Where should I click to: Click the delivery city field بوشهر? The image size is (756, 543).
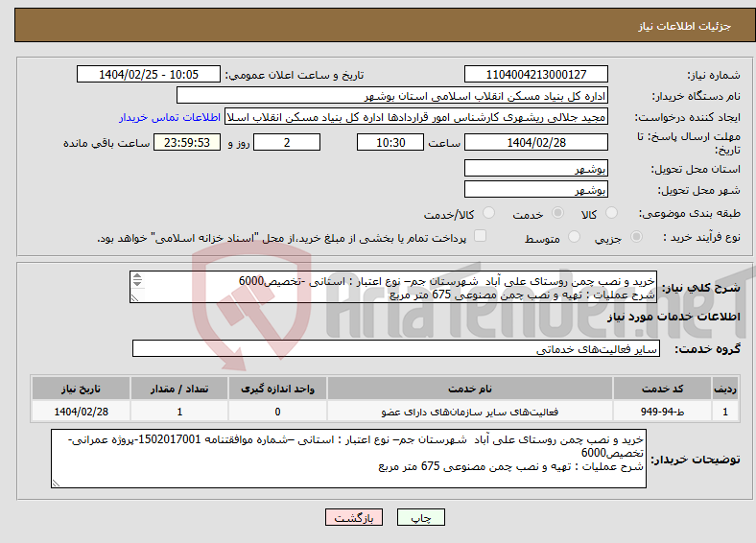[535, 189]
